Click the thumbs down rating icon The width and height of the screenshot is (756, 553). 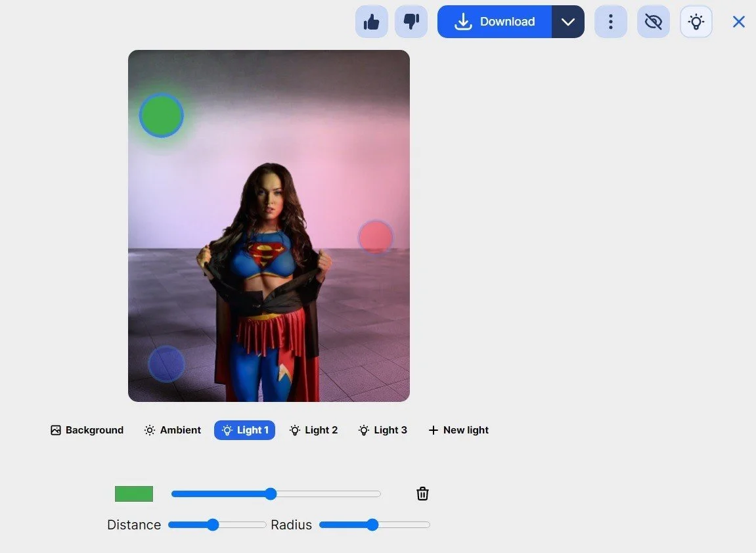[x=411, y=22]
